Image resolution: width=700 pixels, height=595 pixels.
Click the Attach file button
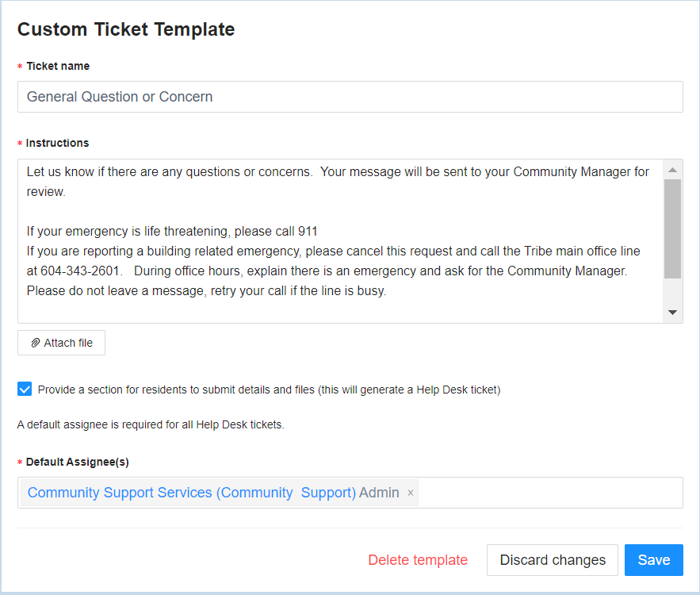click(61, 343)
